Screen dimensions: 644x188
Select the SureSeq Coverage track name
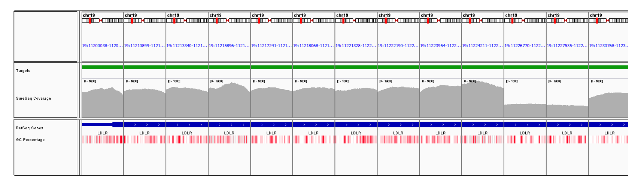[x=33, y=98]
